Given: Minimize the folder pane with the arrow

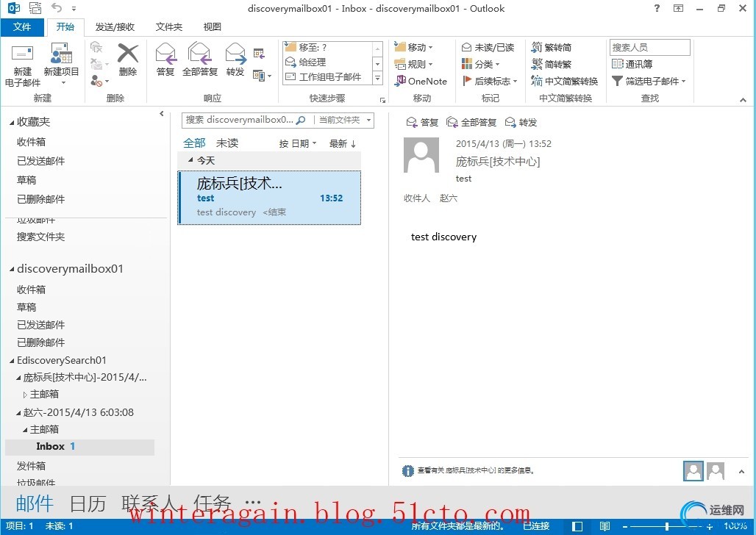Looking at the screenshot, I should tap(162, 114).
